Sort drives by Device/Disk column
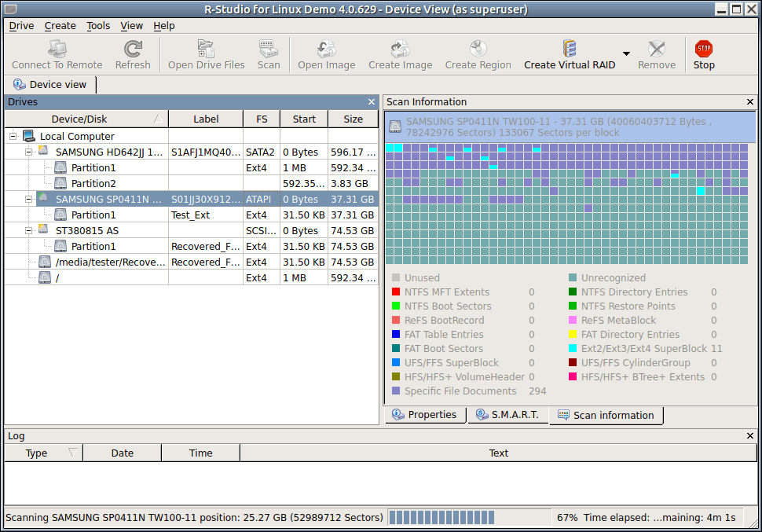Image resolution: width=762 pixels, height=532 pixels. coord(86,119)
